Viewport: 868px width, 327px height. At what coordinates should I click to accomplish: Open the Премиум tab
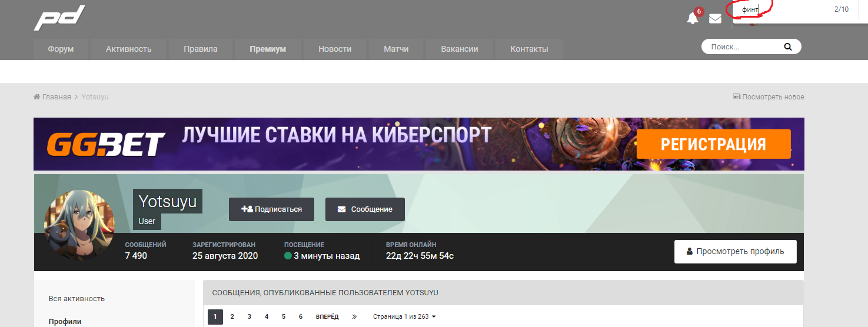[268, 49]
